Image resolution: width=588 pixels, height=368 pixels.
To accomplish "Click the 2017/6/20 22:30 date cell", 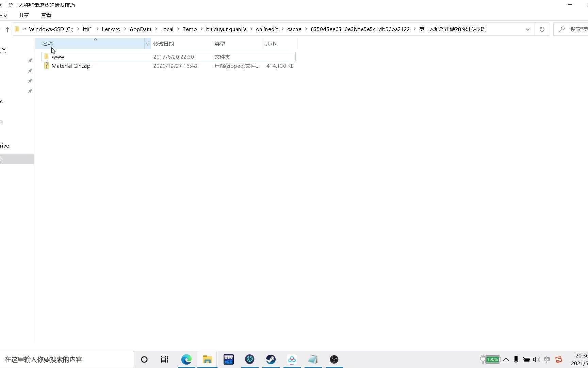I will tap(174, 57).
